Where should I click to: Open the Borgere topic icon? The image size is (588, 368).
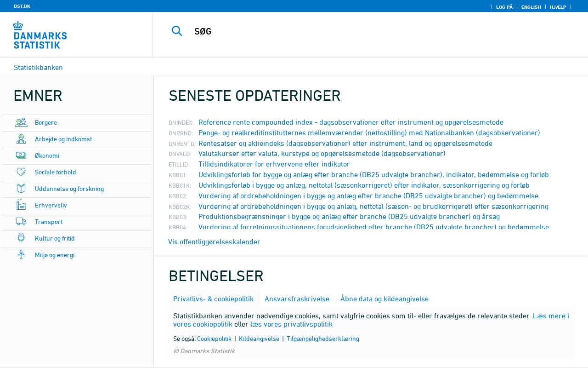pyautogui.click(x=21, y=122)
